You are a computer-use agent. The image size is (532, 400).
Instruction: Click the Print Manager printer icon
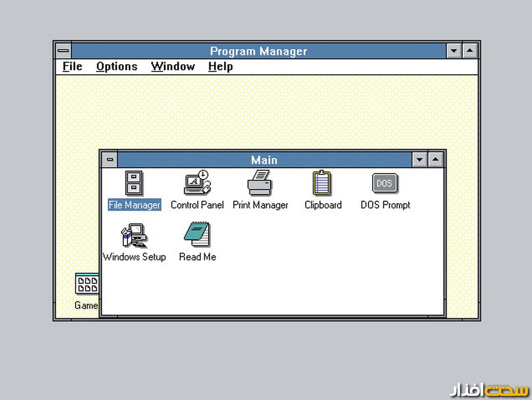260,183
